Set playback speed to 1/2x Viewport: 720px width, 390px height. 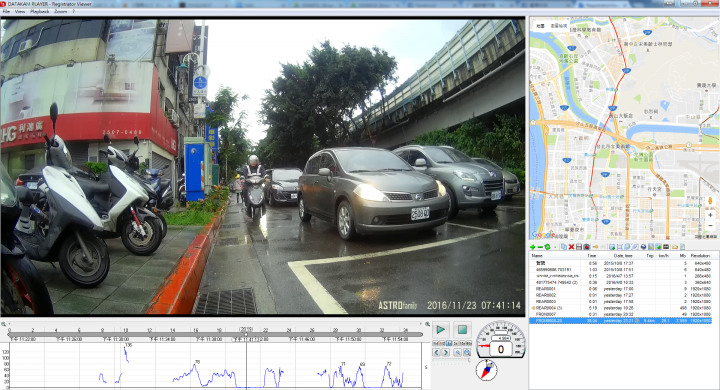442,343
